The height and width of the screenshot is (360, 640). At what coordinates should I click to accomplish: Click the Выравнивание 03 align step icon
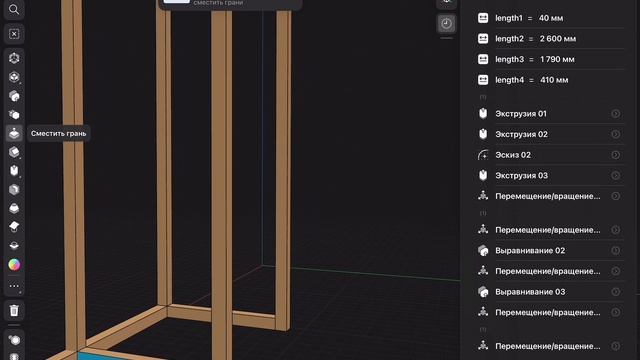483,292
